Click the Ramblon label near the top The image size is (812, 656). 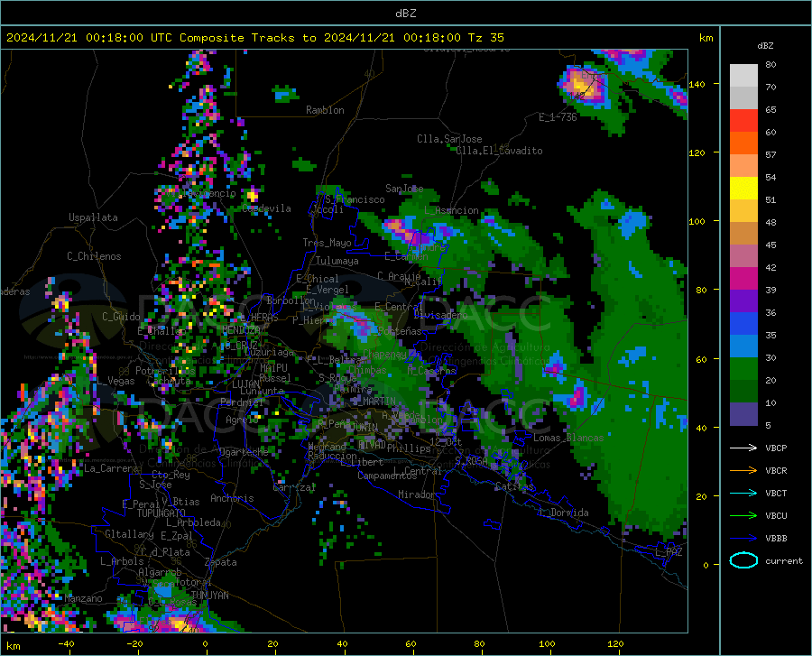(325, 110)
